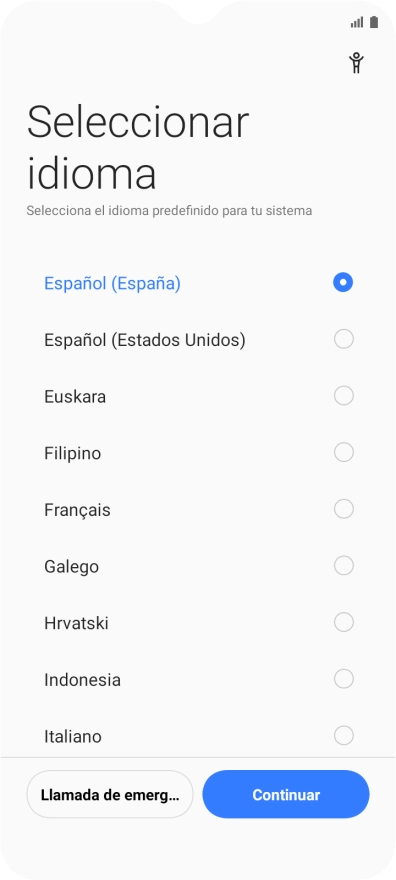Select the Galego radio button
Image resolution: width=396 pixels, height=880 pixels.
click(343, 566)
